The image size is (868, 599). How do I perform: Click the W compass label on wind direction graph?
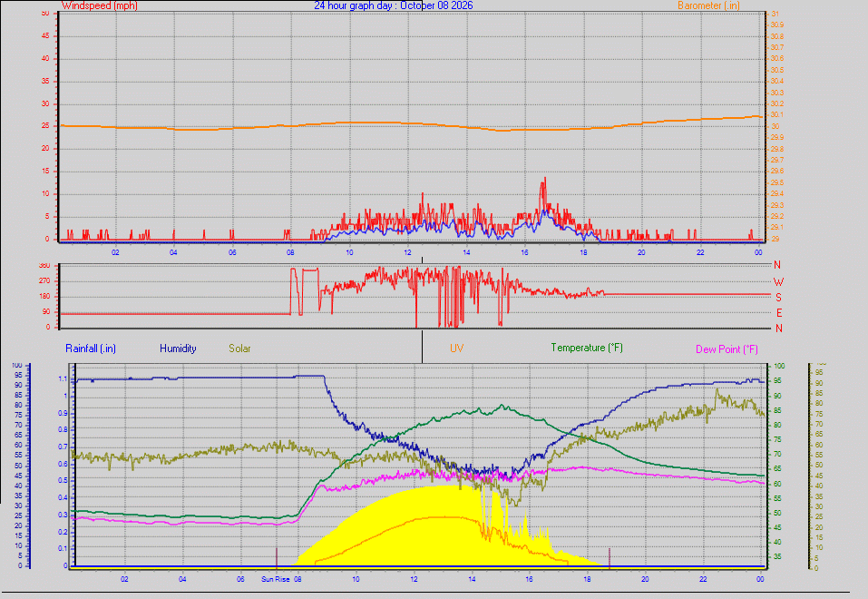point(778,282)
